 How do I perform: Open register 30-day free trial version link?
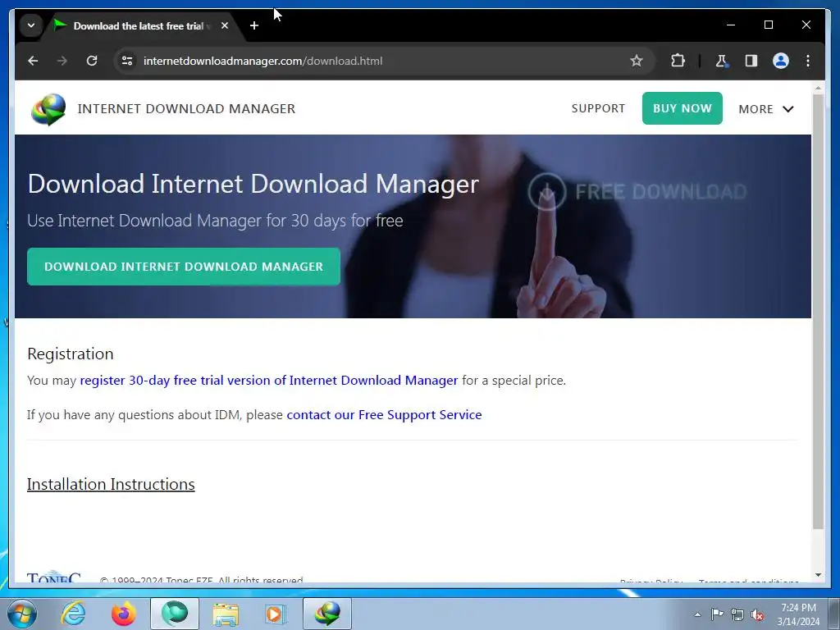tap(269, 381)
